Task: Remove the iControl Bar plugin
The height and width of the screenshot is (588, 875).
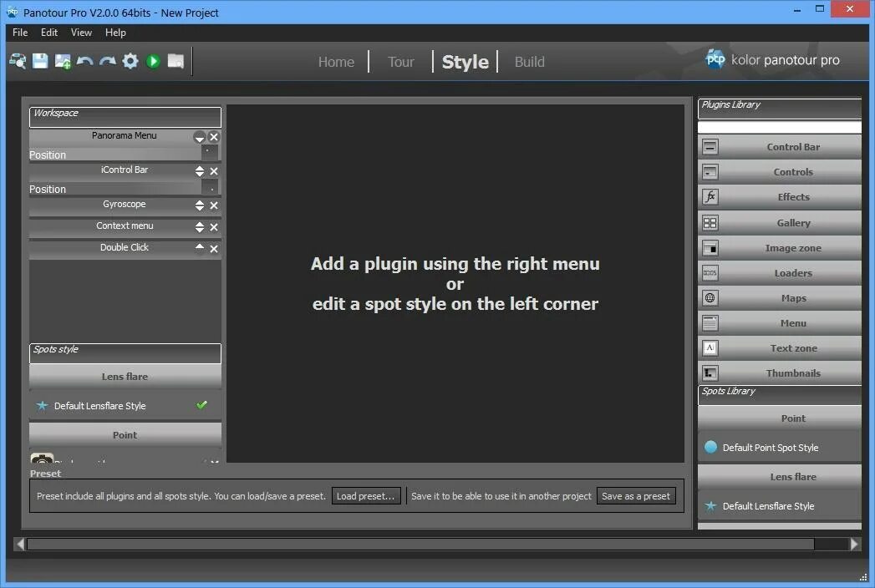Action: 214,171
